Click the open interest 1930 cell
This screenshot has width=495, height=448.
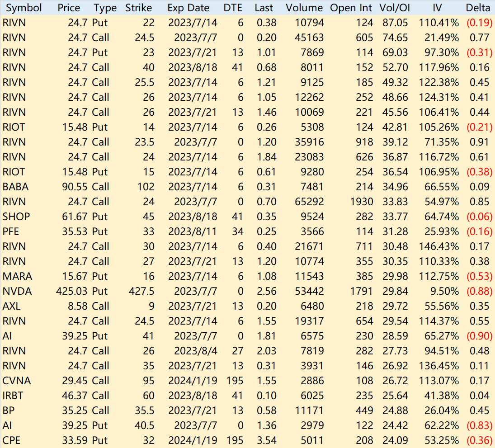[x=362, y=202]
